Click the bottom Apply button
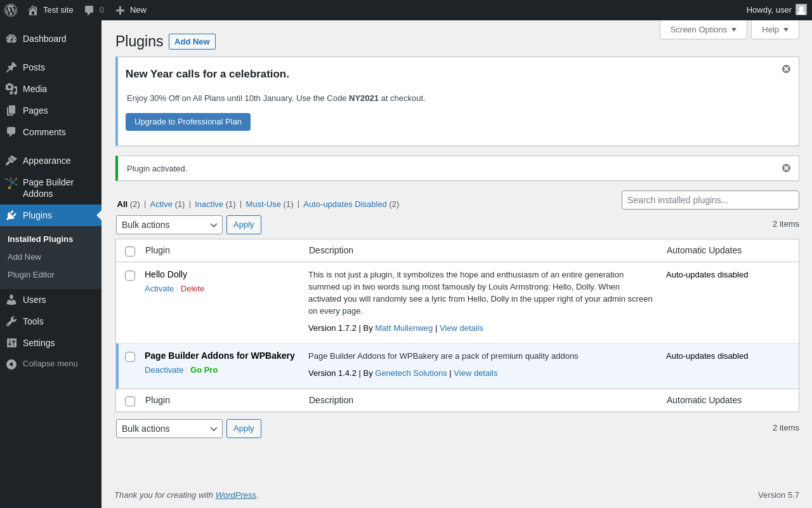The height and width of the screenshot is (508, 812). (x=244, y=429)
